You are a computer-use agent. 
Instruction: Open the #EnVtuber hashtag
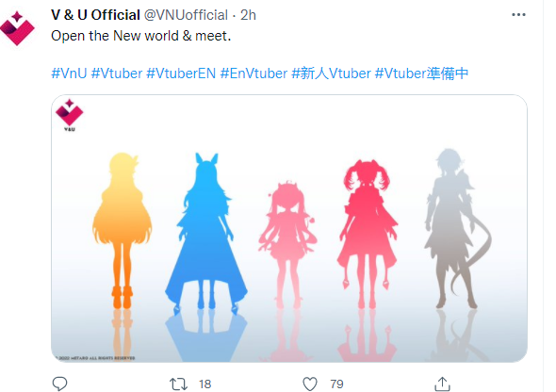point(253,73)
